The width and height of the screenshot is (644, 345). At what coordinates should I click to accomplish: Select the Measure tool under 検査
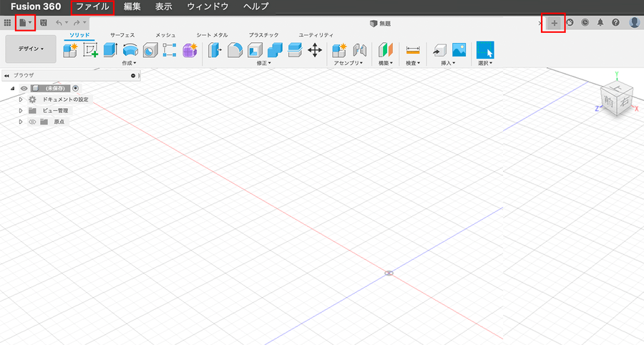click(x=413, y=50)
